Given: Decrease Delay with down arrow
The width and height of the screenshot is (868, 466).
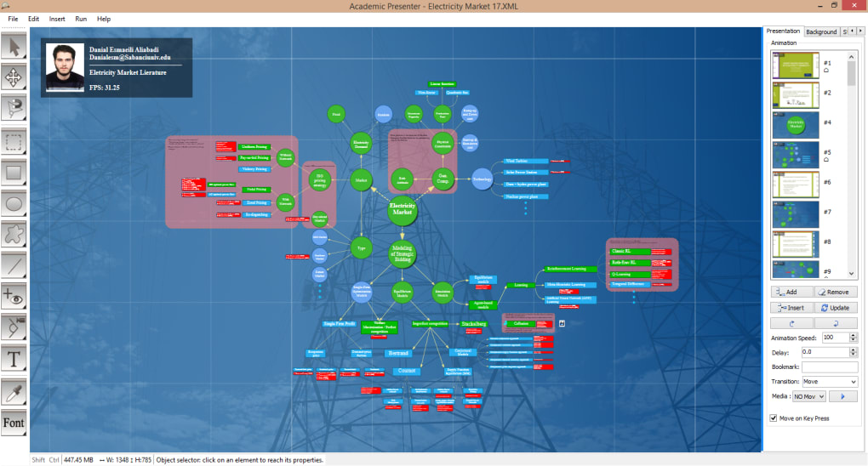Looking at the screenshot, I should click(x=853, y=355).
